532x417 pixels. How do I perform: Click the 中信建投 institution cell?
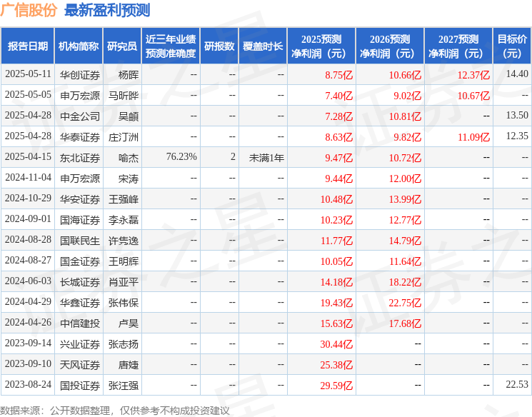80,323
